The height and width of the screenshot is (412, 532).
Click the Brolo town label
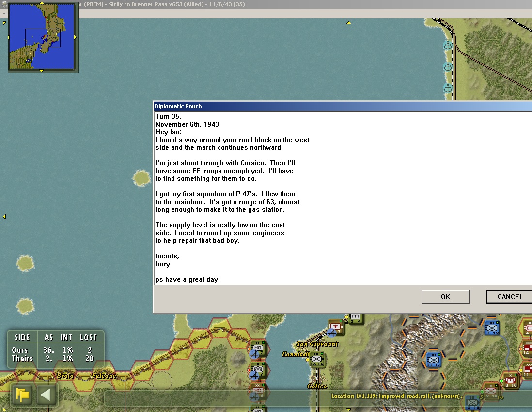[65, 375]
